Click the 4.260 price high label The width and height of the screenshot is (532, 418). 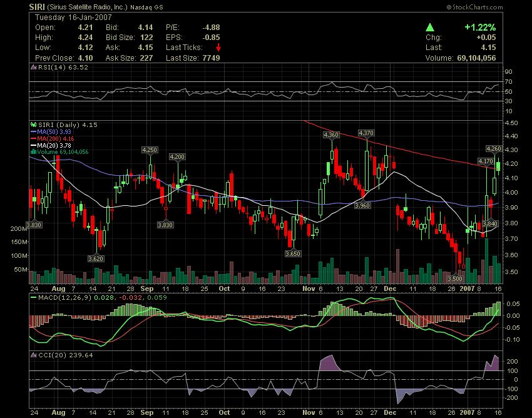[x=494, y=148]
